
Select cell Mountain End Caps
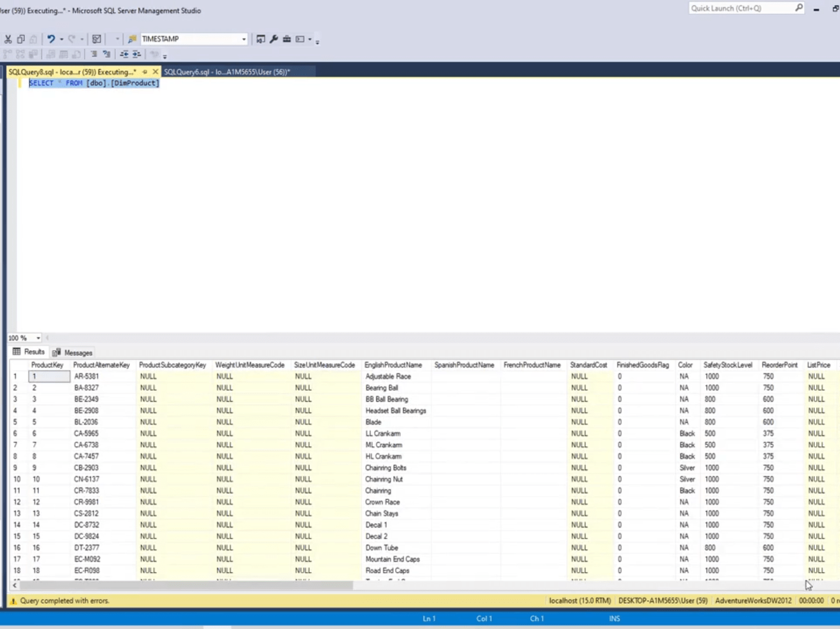pos(397,559)
